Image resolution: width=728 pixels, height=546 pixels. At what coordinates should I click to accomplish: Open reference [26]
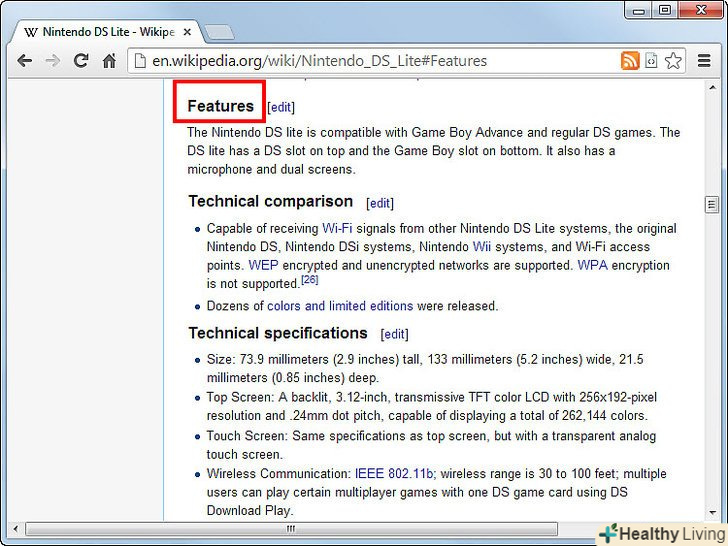click(310, 280)
